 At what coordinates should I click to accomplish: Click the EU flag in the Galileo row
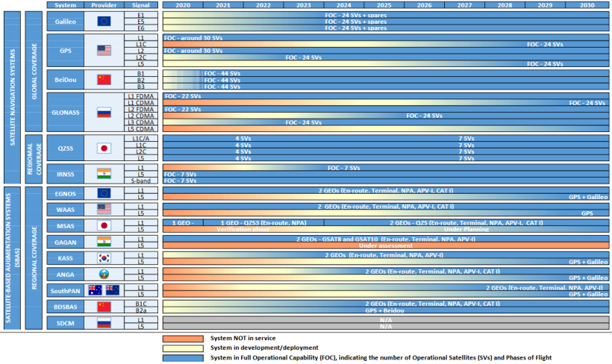[104, 21]
